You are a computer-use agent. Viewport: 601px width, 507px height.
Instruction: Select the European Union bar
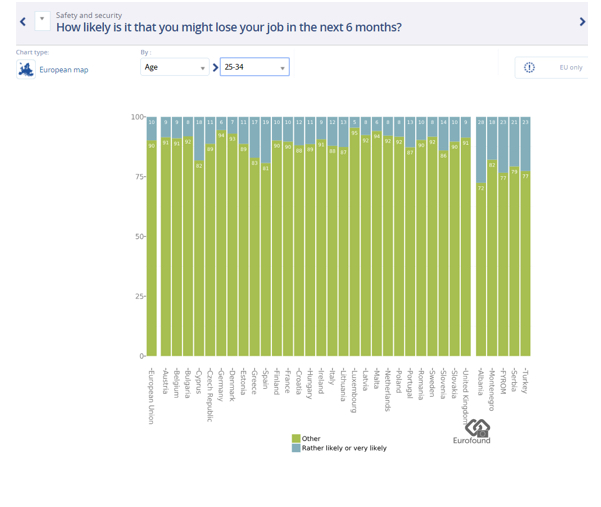(x=152, y=250)
